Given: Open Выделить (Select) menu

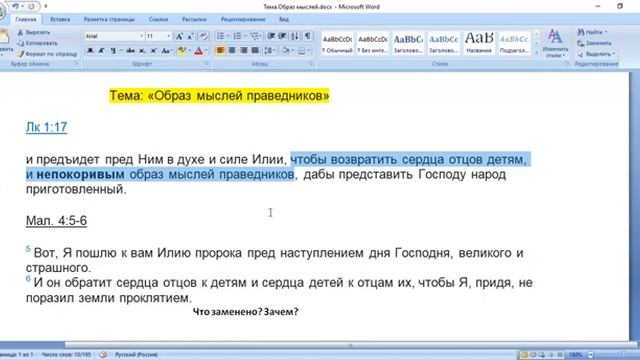Looking at the screenshot, I should click(596, 54).
